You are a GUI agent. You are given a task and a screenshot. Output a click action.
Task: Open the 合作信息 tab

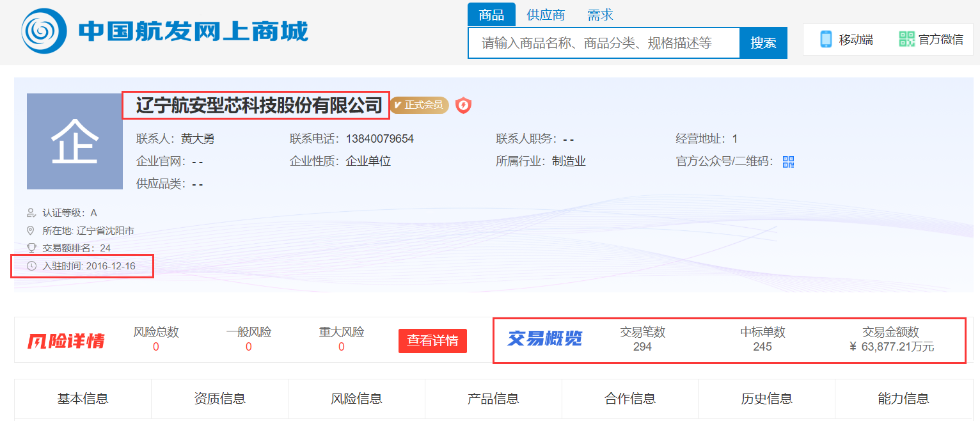click(x=630, y=399)
